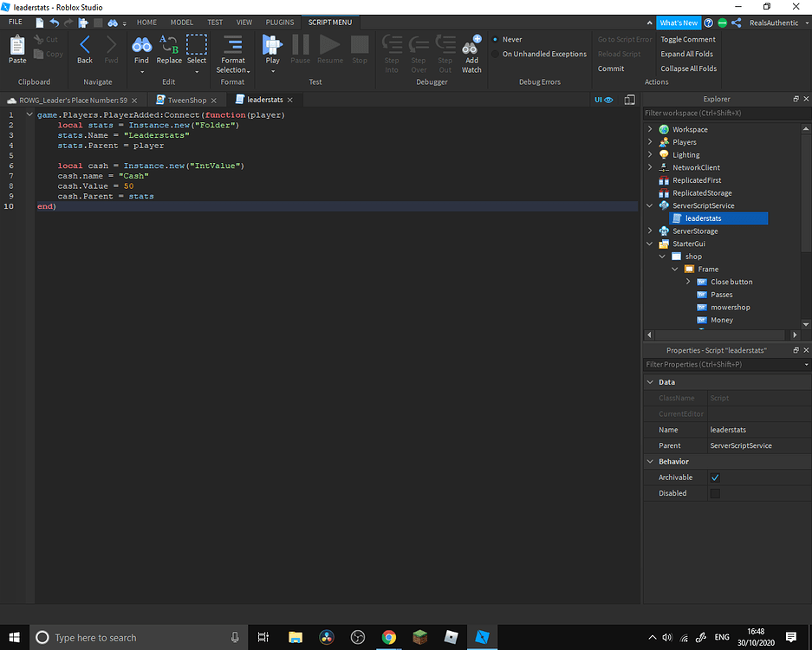Click Collapse All Folds
The height and width of the screenshot is (650, 812).
pos(689,68)
